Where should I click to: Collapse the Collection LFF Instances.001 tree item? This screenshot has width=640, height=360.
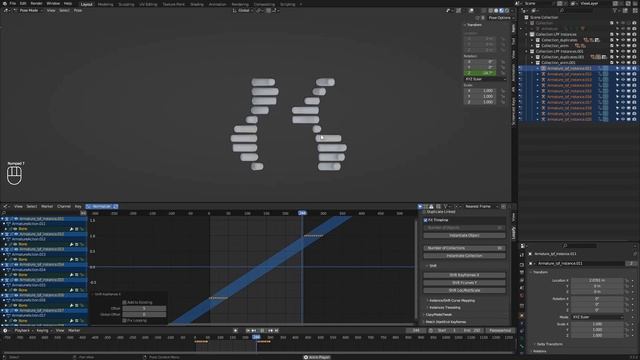527,51
